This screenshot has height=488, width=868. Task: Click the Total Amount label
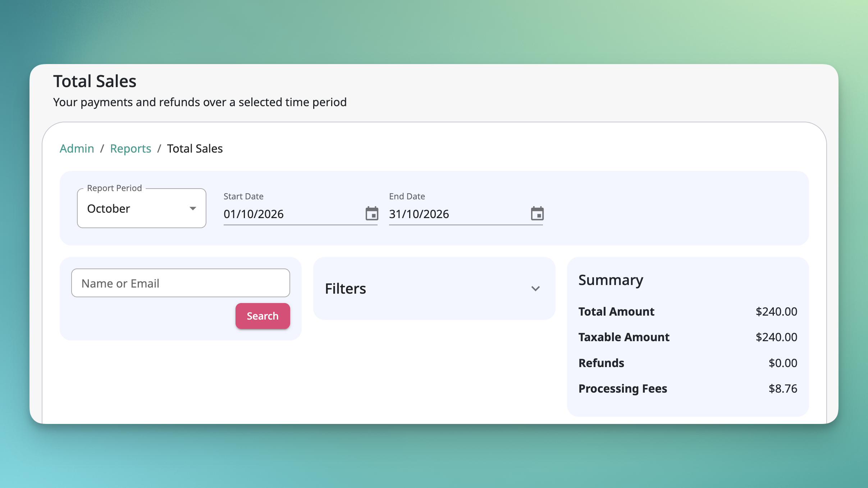coord(616,312)
